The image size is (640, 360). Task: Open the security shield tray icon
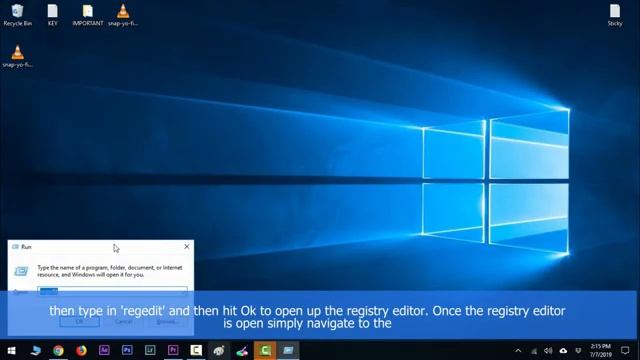point(578,351)
